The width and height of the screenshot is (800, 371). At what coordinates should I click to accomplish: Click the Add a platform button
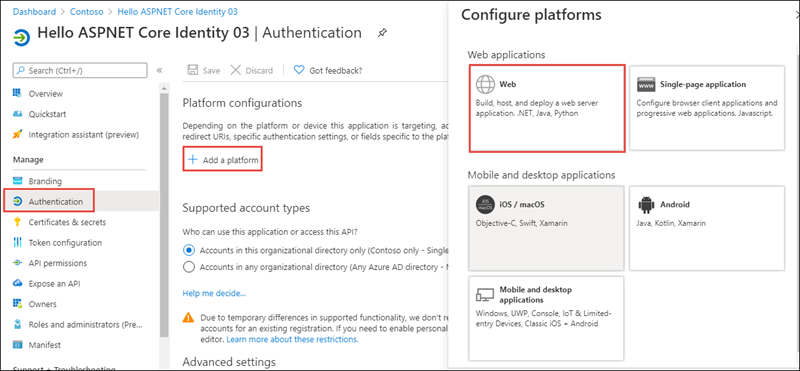(x=222, y=160)
